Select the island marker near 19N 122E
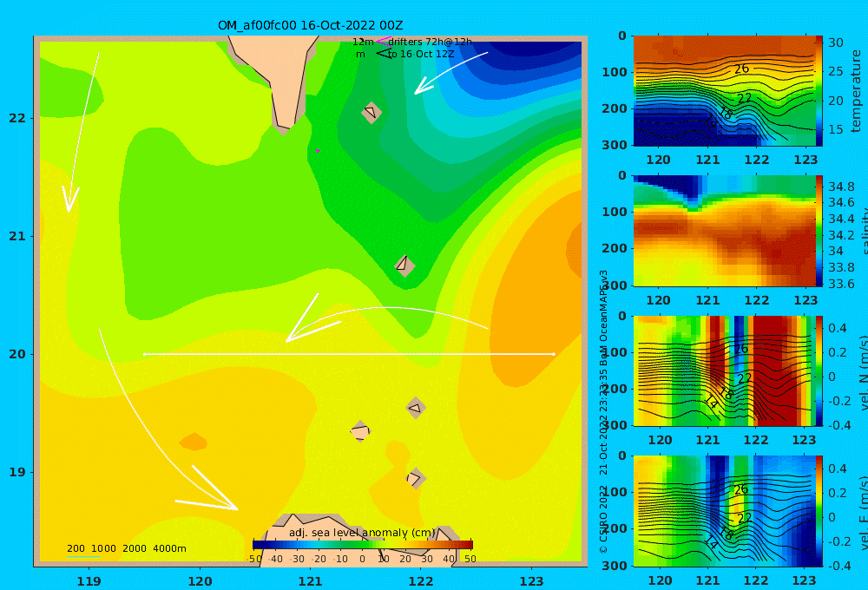 click(415, 478)
